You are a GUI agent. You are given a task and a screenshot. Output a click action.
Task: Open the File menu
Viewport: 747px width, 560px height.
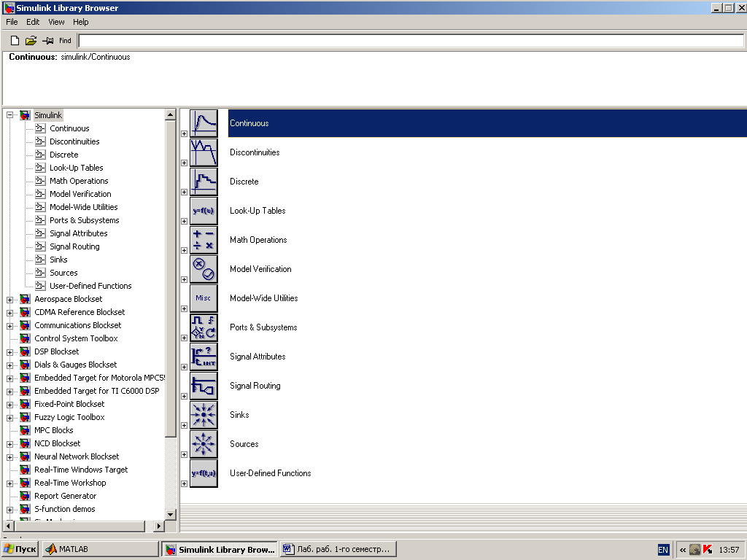pyautogui.click(x=12, y=22)
